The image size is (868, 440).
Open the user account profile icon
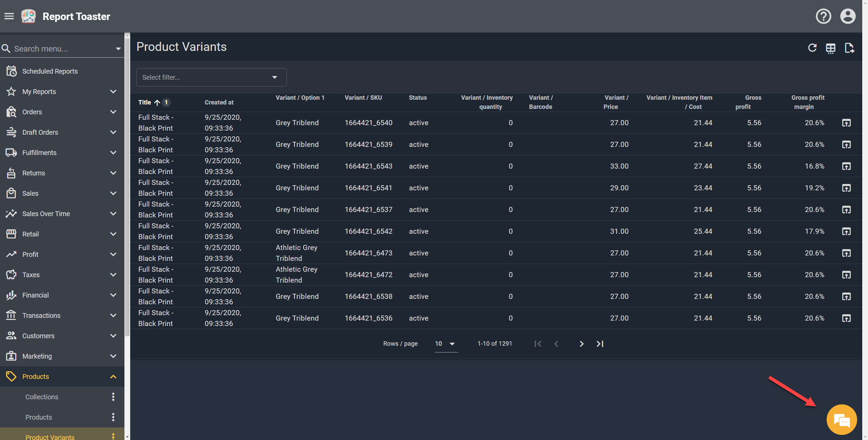848,16
